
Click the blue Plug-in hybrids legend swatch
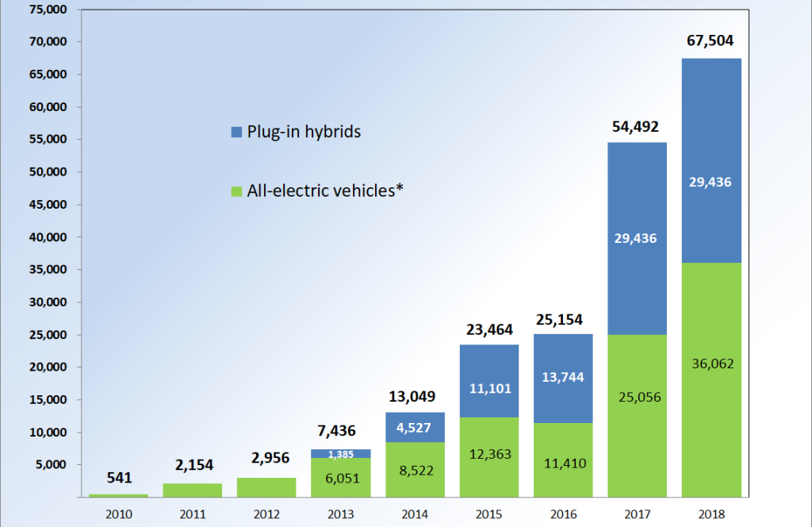[236, 133]
